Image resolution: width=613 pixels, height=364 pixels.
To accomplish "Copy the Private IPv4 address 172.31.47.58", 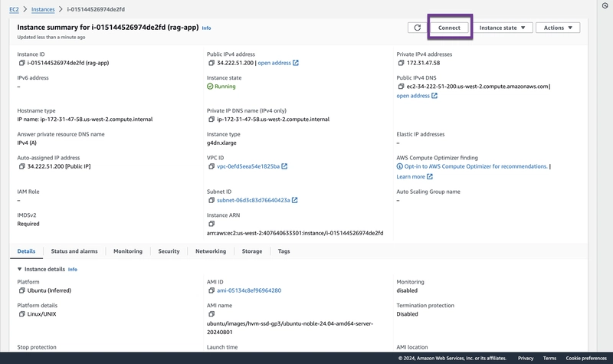I will click(401, 63).
